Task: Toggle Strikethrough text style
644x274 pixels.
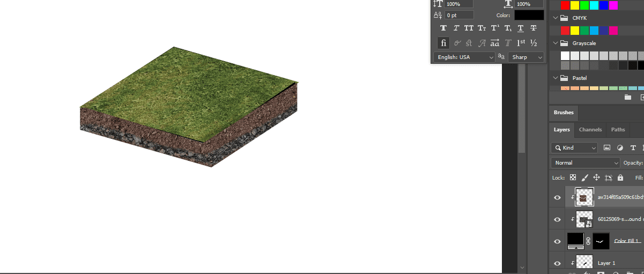Action: tap(534, 28)
